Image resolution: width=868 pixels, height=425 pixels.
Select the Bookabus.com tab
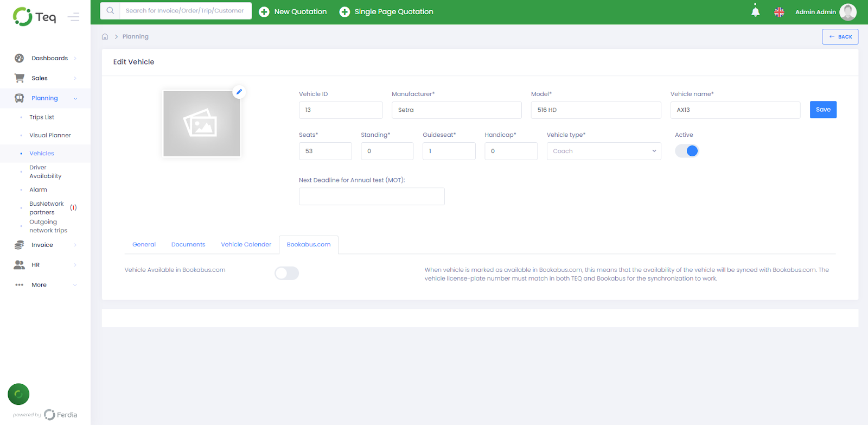(x=309, y=245)
